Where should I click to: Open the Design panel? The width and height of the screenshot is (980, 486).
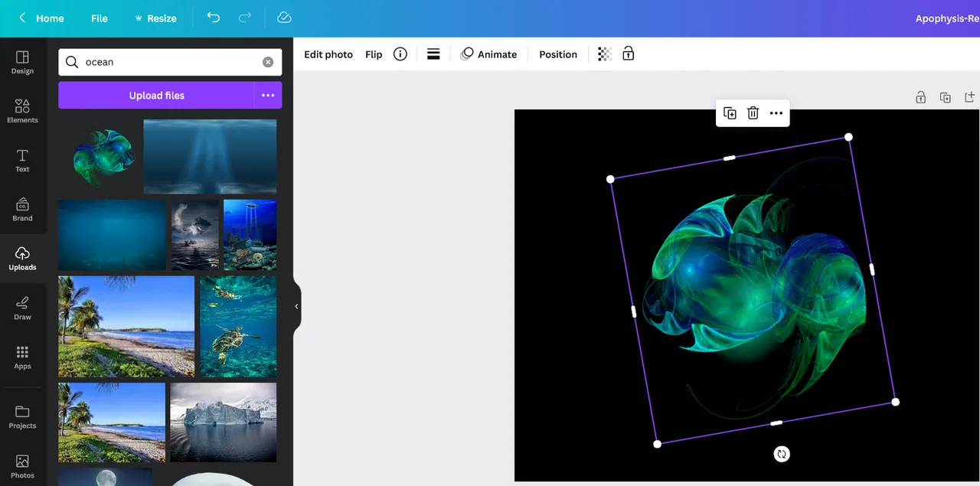tap(22, 63)
